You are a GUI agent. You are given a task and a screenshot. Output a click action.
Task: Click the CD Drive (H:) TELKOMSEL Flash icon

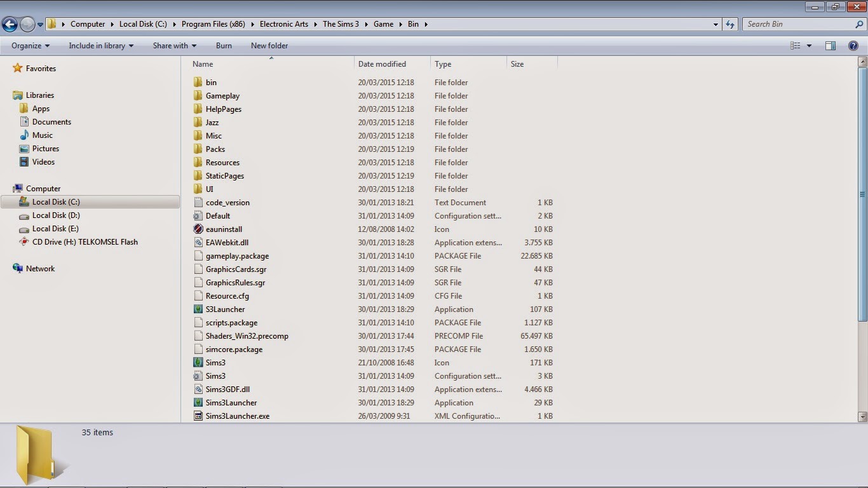click(24, 242)
